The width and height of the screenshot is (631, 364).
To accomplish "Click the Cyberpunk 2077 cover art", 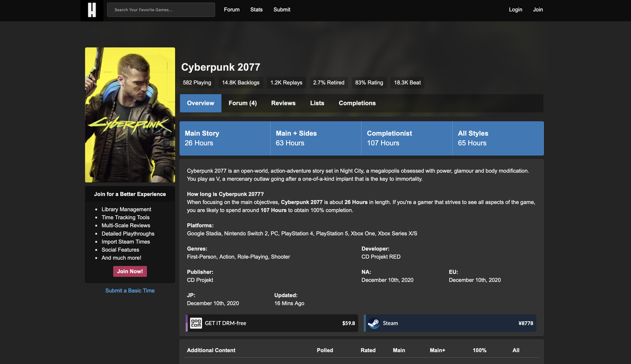I will [x=130, y=115].
